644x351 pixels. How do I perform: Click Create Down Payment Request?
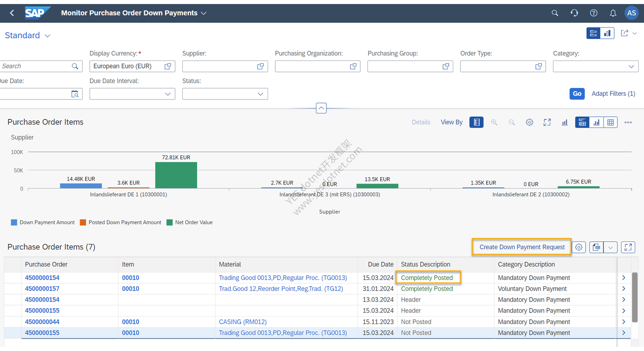tap(522, 247)
